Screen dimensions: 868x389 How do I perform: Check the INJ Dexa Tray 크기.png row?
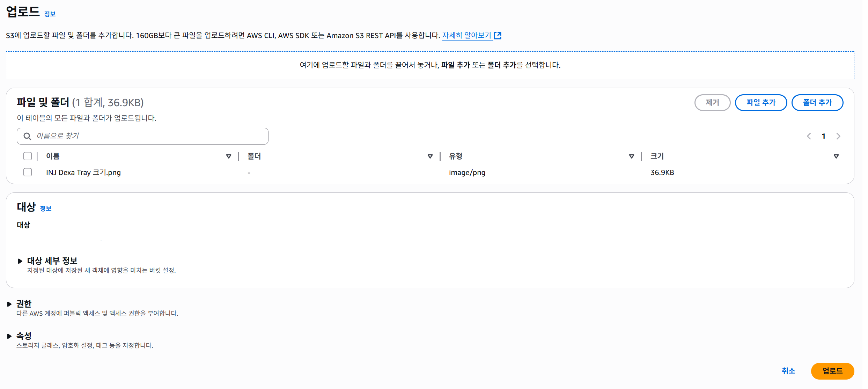(x=28, y=172)
